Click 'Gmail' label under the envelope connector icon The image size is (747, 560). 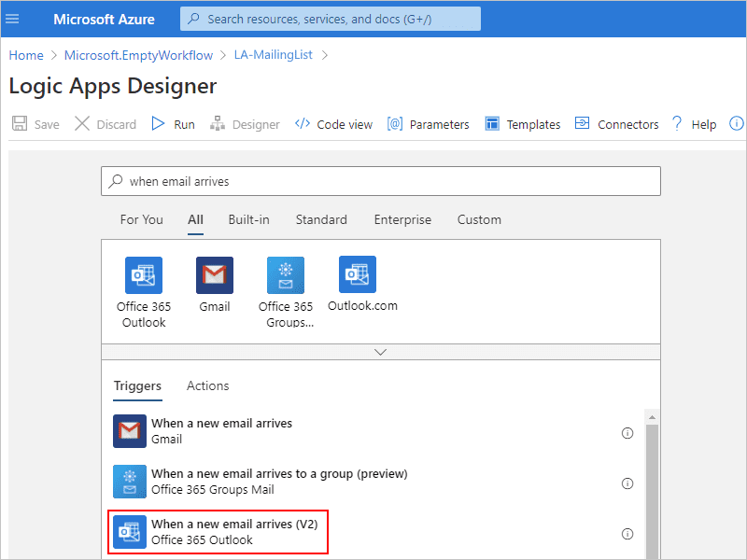(215, 307)
